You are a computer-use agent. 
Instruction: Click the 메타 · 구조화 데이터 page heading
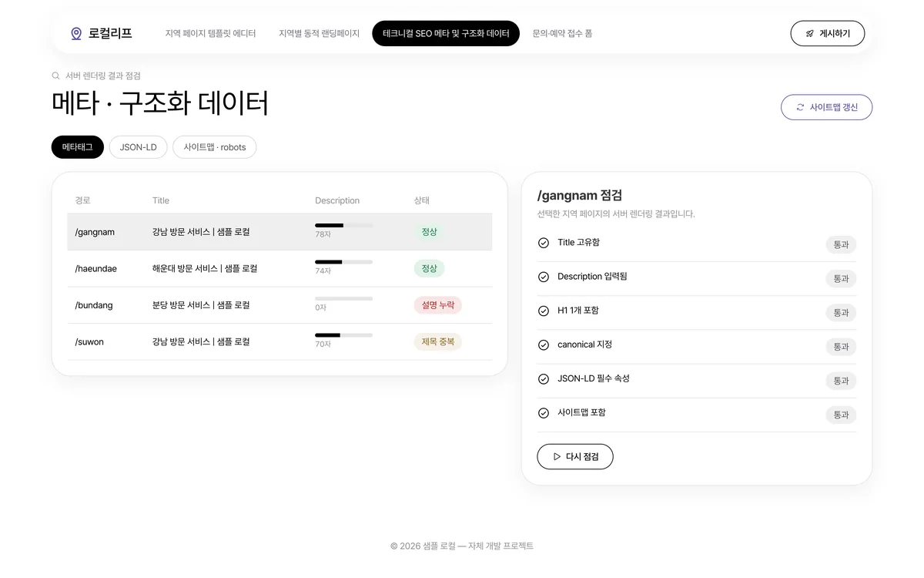pyautogui.click(x=160, y=103)
